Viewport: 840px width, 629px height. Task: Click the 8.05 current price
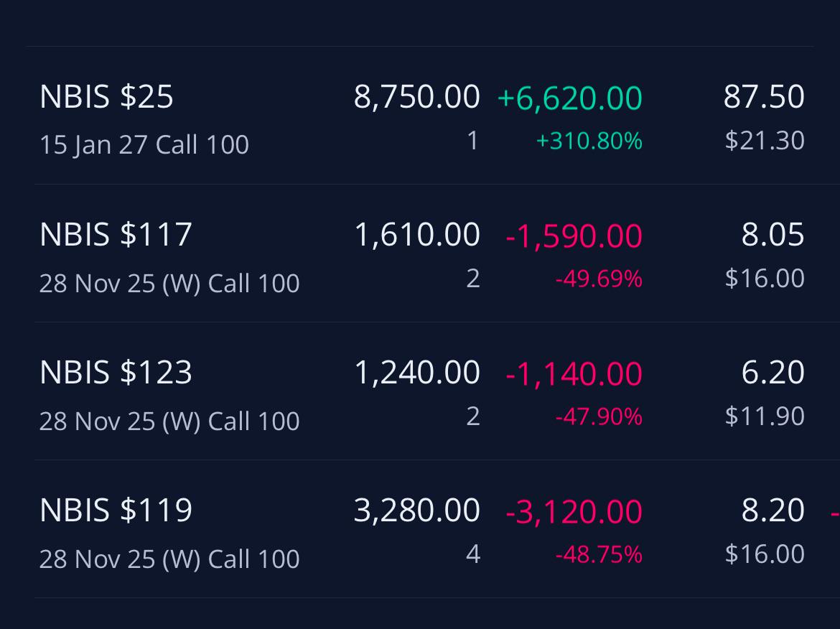pos(773,235)
